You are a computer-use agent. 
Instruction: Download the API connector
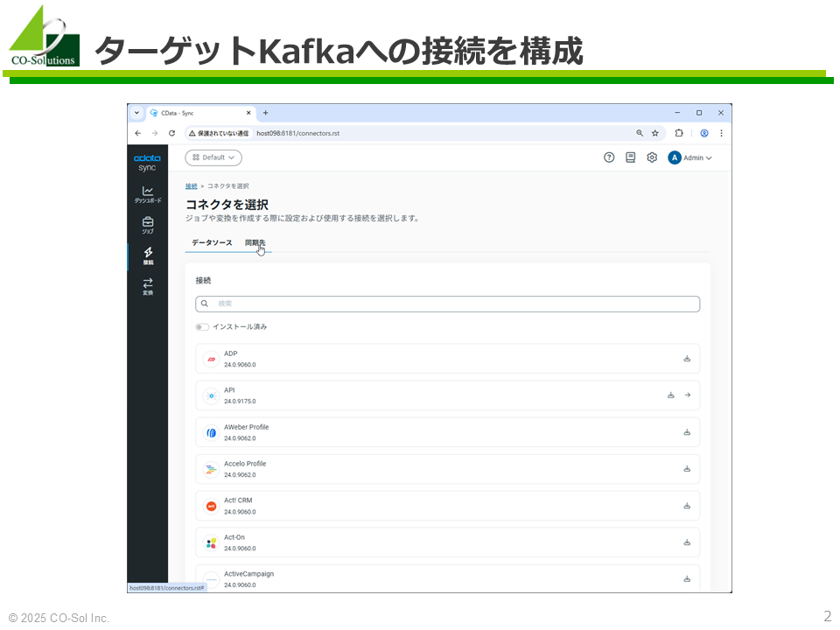pos(671,395)
